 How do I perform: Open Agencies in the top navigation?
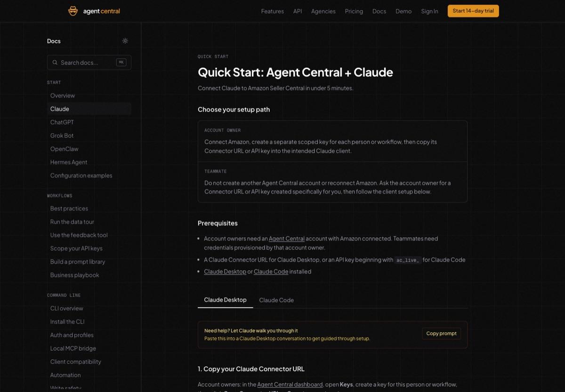[323, 11]
